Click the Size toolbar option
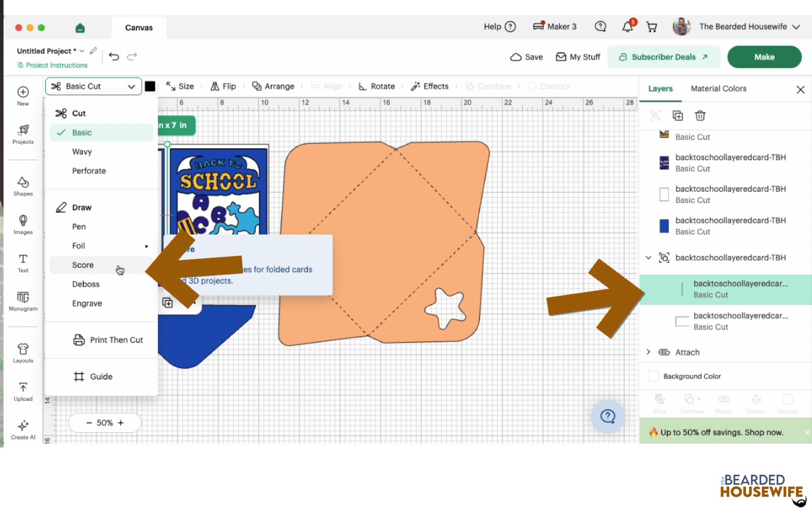 [180, 86]
